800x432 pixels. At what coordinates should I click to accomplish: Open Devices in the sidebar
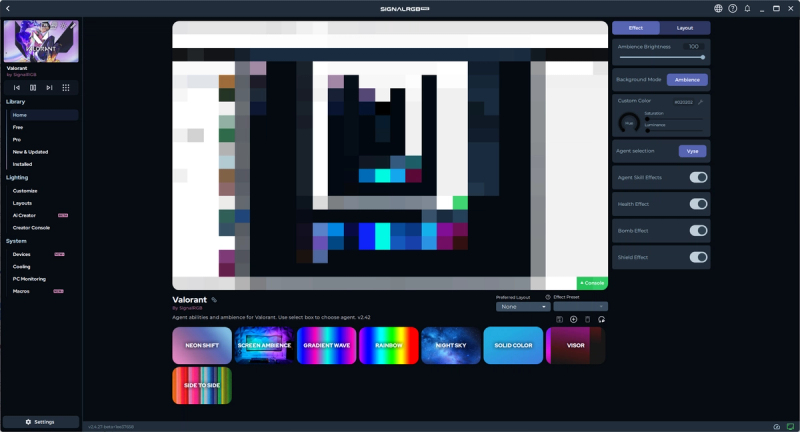click(x=22, y=254)
